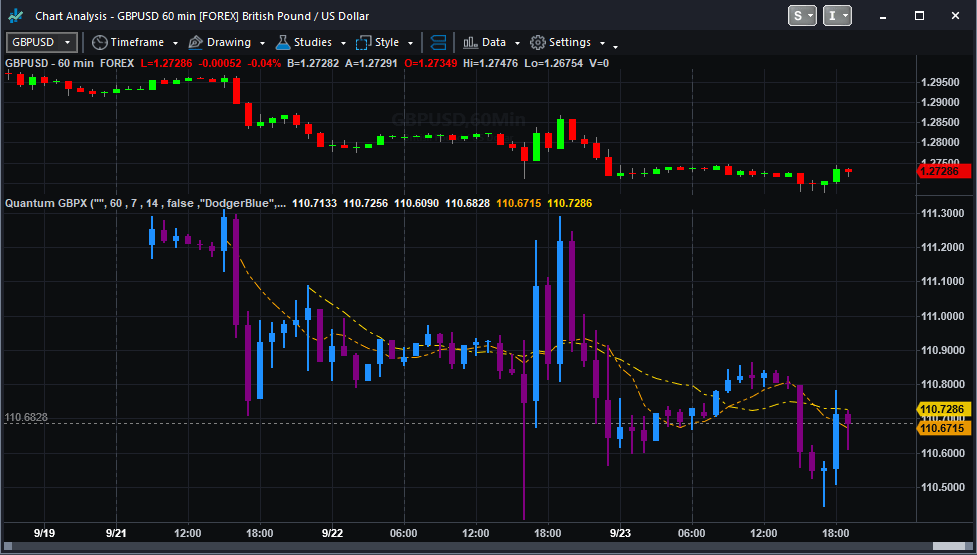The width and height of the screenshot is (977, 555).
Task: Click the 111.3000 indicator axis label
Action: [943, 214]
